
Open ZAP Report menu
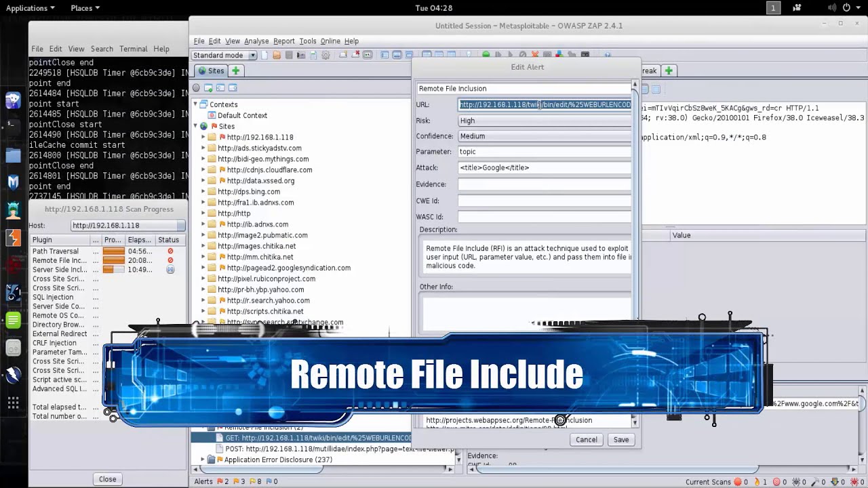(283, 41)
